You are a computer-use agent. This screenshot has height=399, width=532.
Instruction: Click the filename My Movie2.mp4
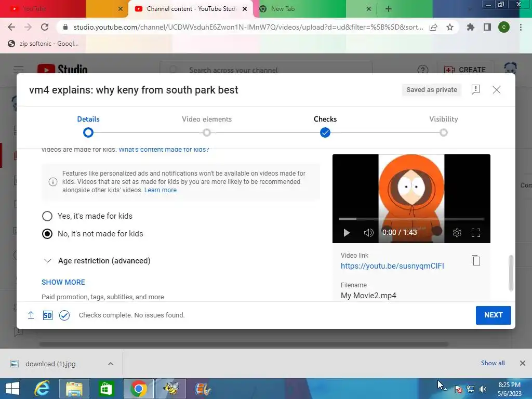click(x=368, y=296)
